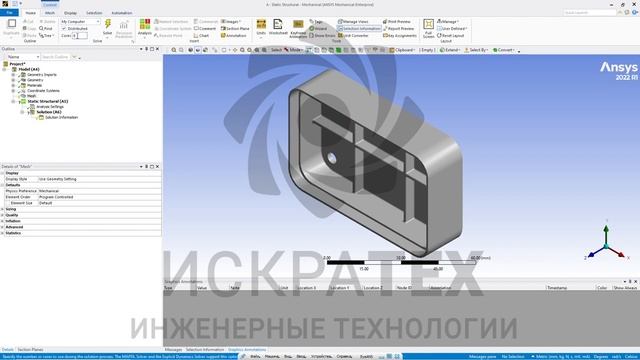This screenshot has width=640, height=360.
Task: Open the Extend dropdown in toolbar
Action: tap(450, 50)
